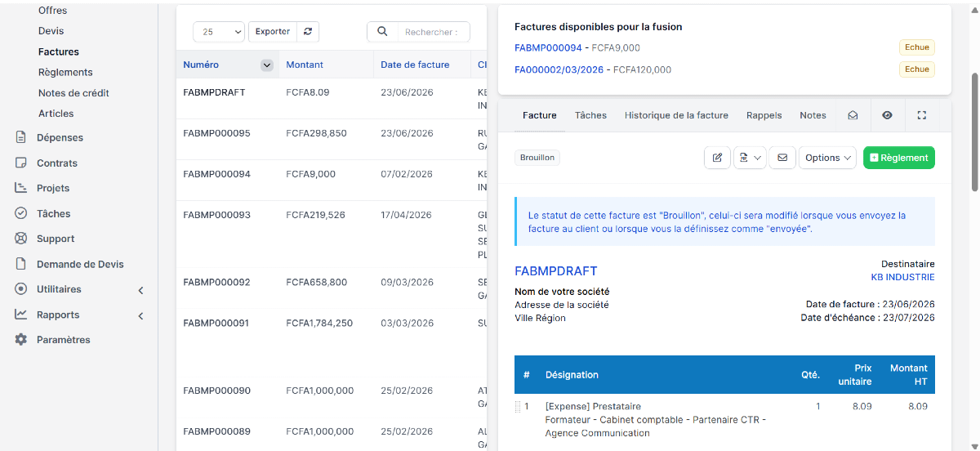The height and width of the screenshot is (451, 980).
Task: Open Règlements in the sidebar
Action: (x=65, y=72)
